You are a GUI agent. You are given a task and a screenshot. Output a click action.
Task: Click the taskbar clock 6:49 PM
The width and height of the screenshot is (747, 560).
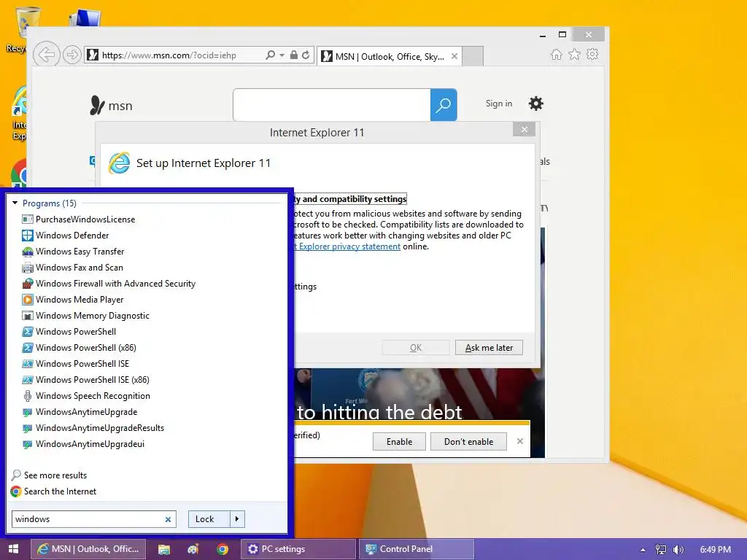(715, 550)
